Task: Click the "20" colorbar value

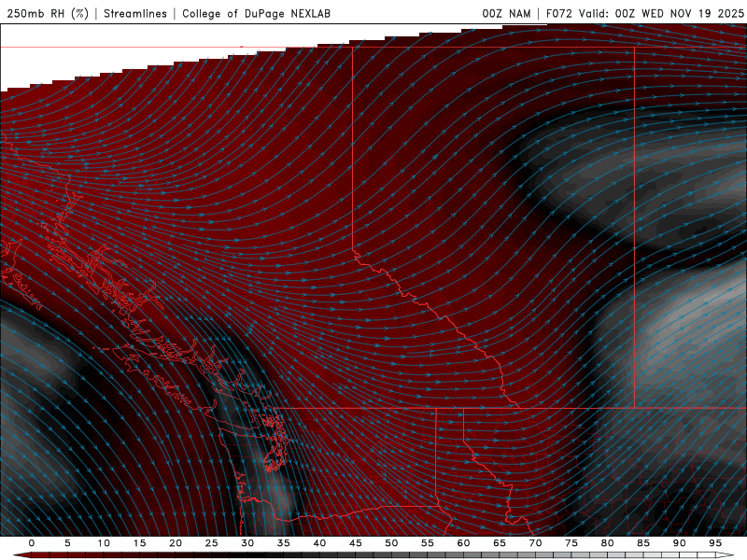Action: coord(176,543)
